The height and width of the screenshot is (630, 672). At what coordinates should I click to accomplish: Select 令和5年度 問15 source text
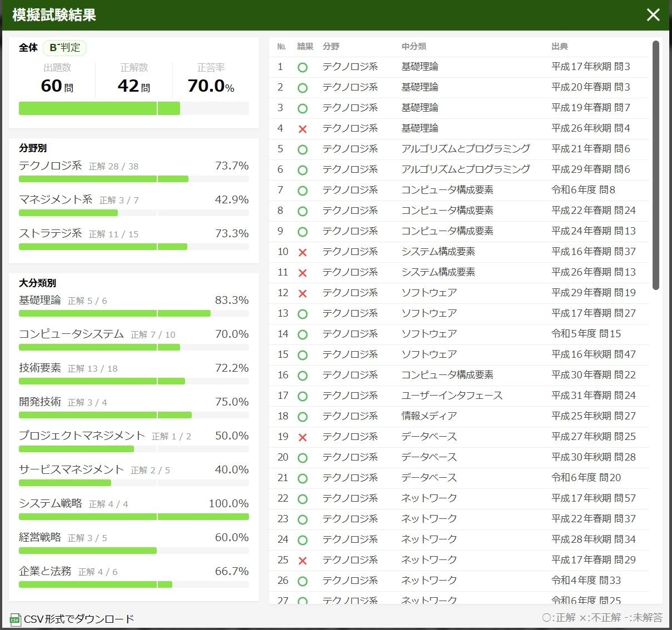pyautogui.click(x=586, y=334)
